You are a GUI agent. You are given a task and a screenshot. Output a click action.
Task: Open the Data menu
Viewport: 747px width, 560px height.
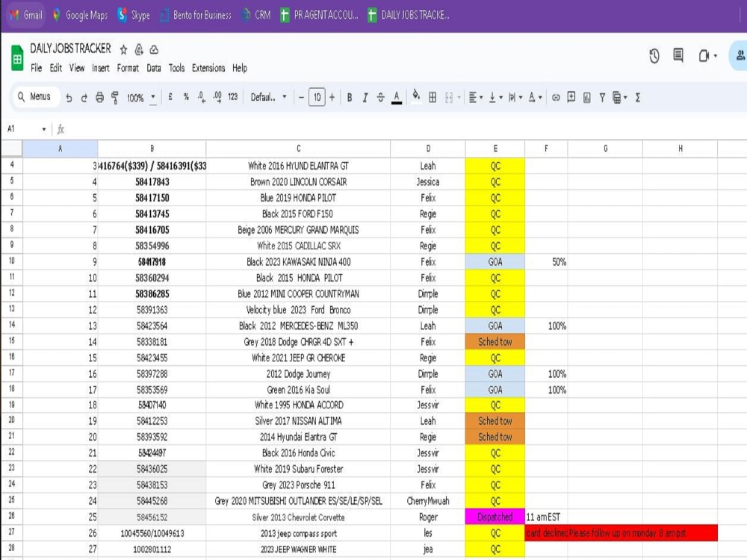153,68
